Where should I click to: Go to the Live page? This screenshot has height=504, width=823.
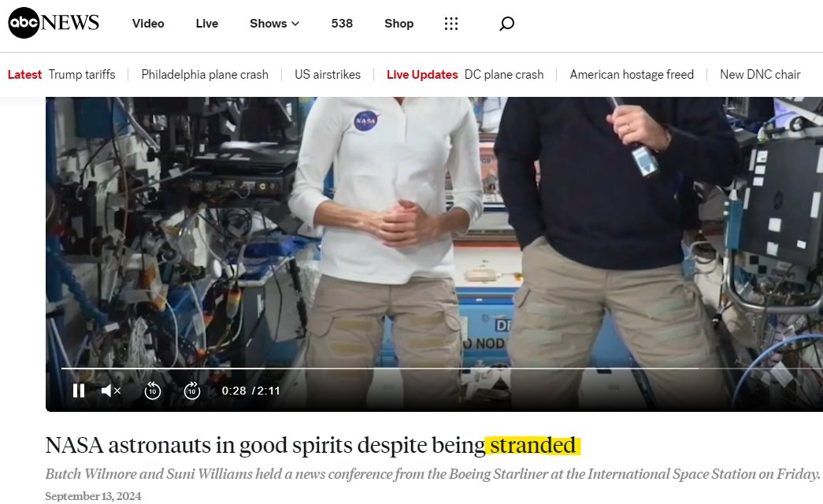tap(207, 24)
